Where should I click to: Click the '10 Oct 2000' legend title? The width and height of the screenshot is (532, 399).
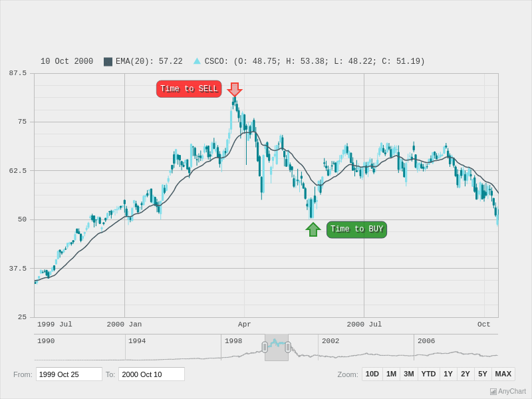coord(67,61)
